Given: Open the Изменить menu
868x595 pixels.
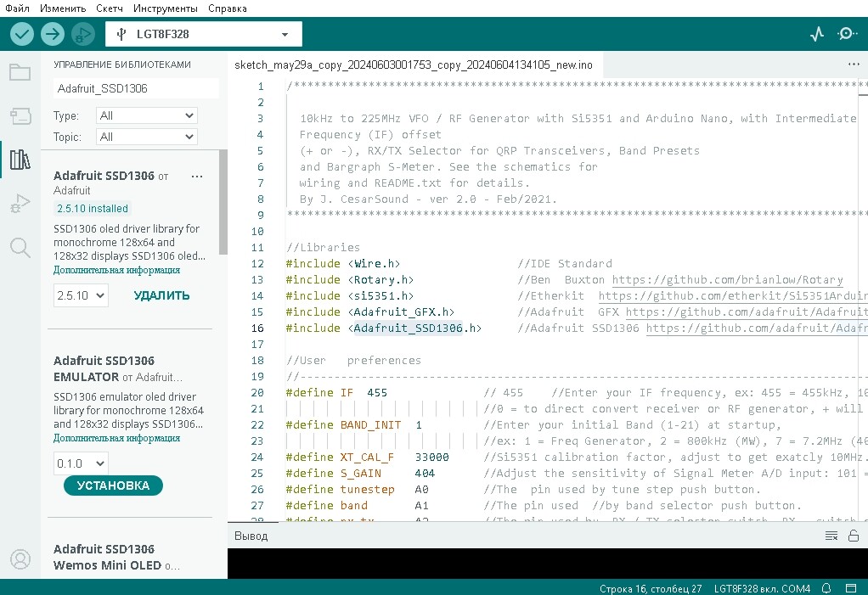Looking at the screenshot, I should click(63, 8).
